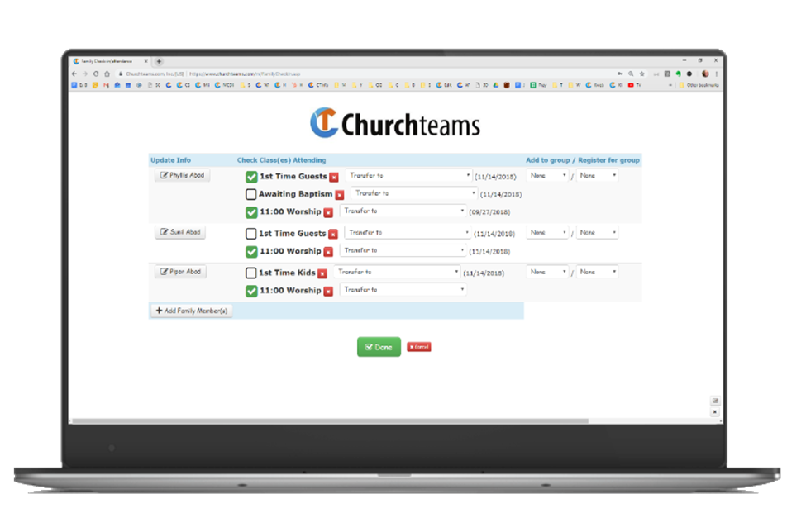Open Register for group dropdown for Sunil Abod
This screenshot has width=806, height=532.
[598, 233]
